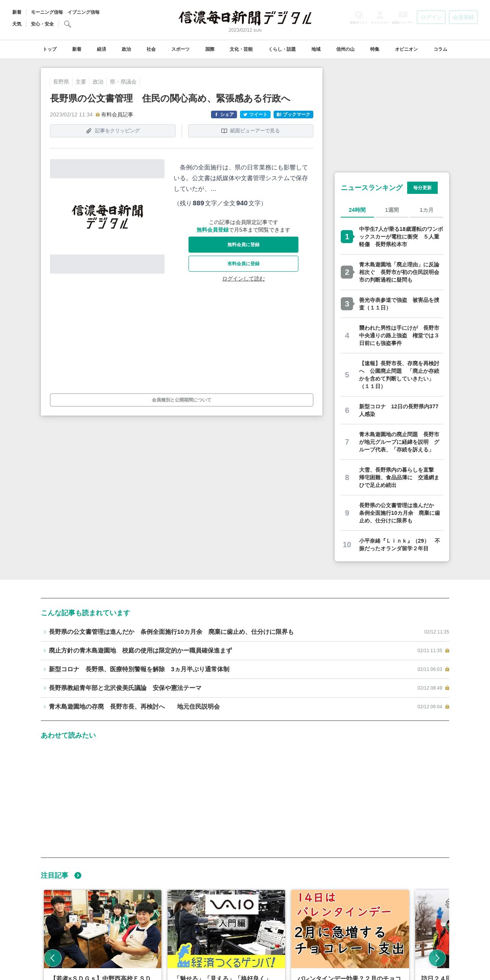Open 天気 link in header
The height and width of the screenshot is (980, 490).
coord(17,24)
